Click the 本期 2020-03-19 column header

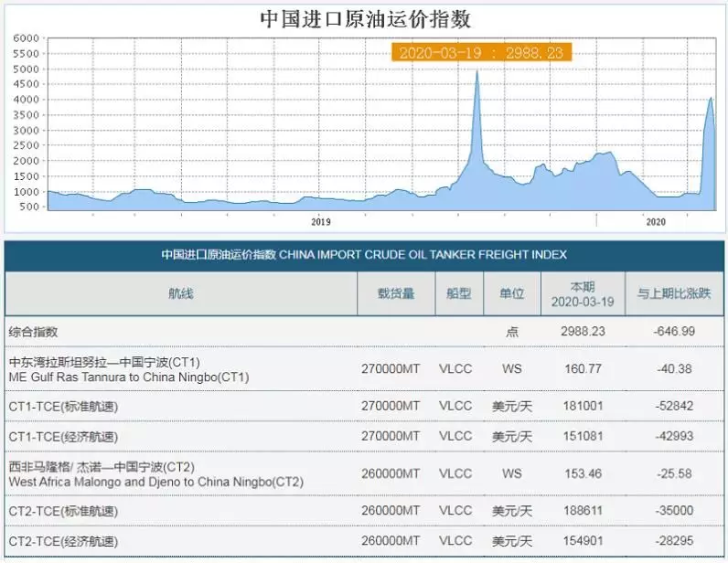coord(583,294)
